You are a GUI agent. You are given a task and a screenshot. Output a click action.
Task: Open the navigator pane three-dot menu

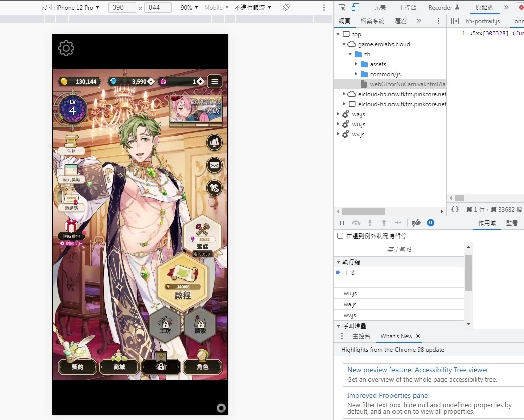439,21
